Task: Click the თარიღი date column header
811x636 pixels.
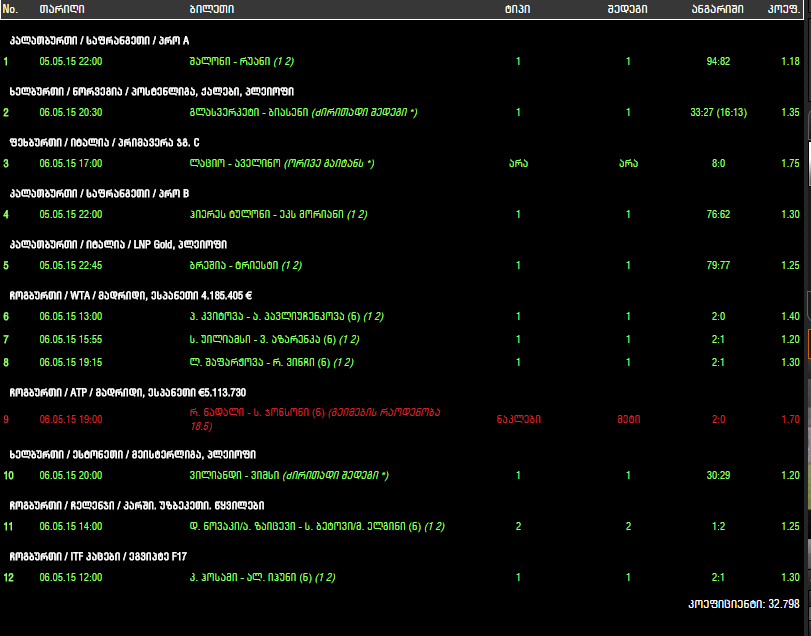Action: pos(61,9)
